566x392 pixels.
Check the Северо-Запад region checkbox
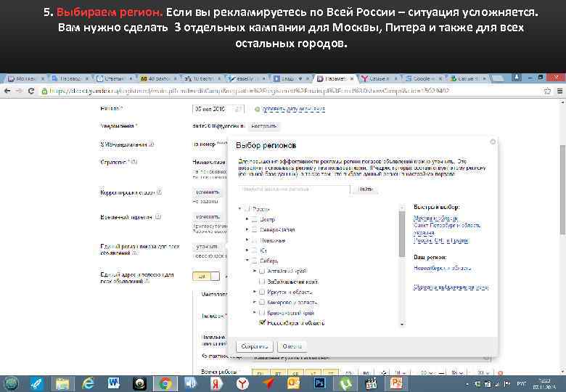pyautogui.click(x=255, y=229)
